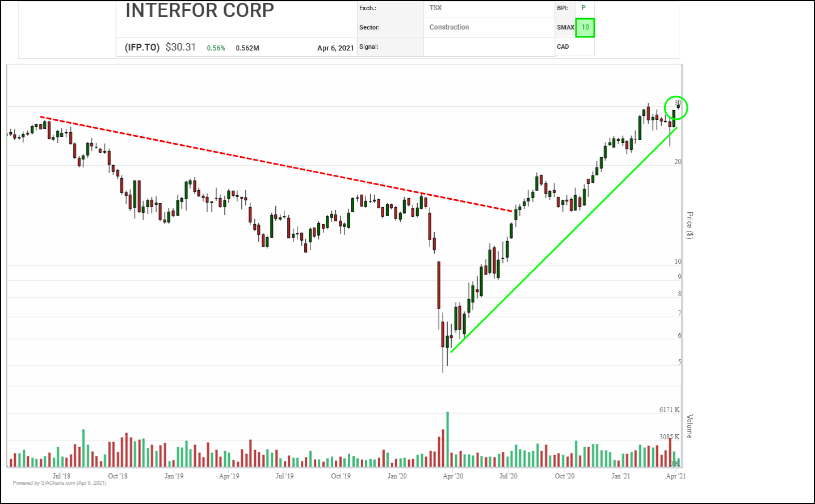Screen dimensions: 815x504
Task: Click the vertical Price ($) axis title
Action: [690, 225]
